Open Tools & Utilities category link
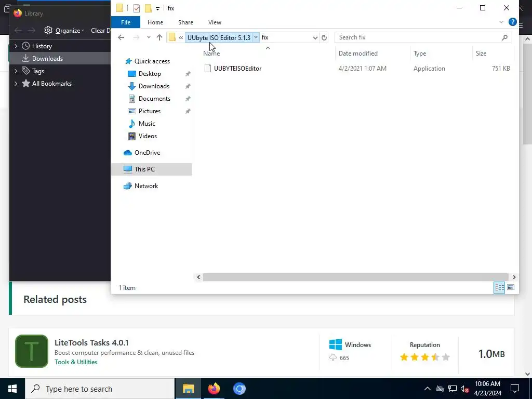This screenshot has height=399, width=532. [76, 362]
